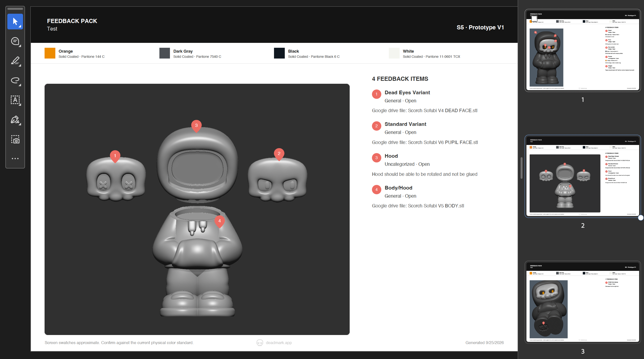
Task: Open the fill and sign pen tool
Action: pos(15,120)
